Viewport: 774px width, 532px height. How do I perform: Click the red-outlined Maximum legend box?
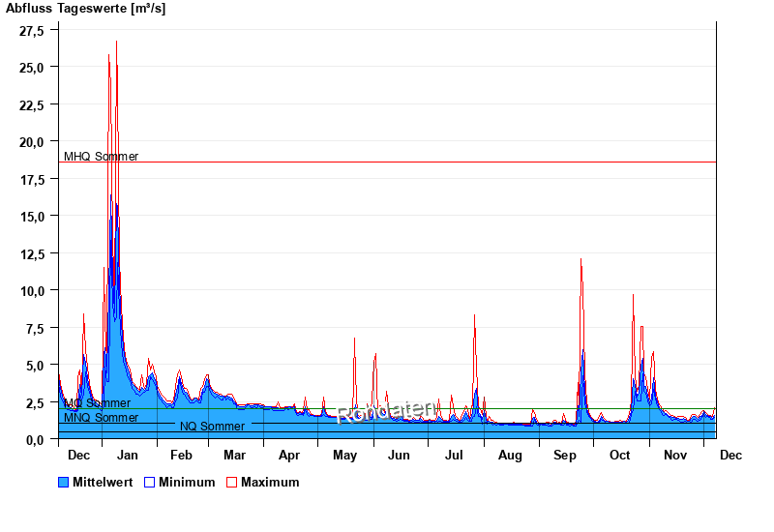(x=231, y=482)
